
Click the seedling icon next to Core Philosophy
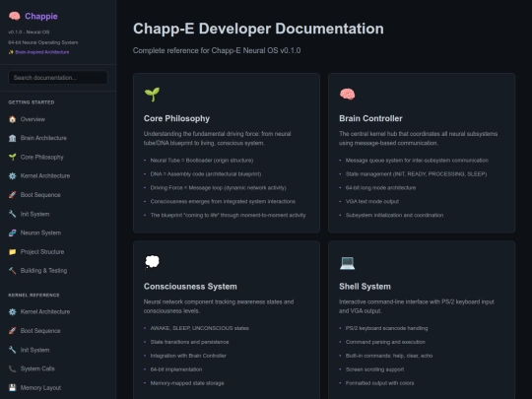[13, 157]
